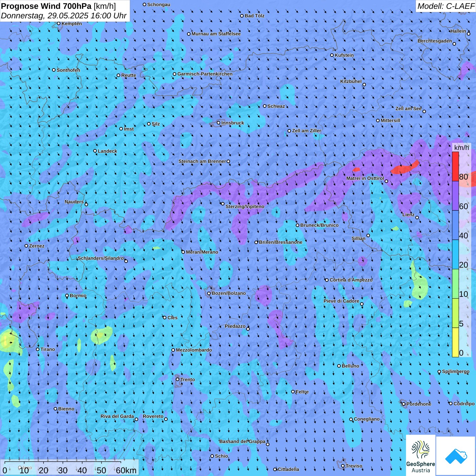The height and width of the screenshot is (476, 476).
Task: Click the "Cortina d'Ampezzo" label
Action: pos(351,280)
